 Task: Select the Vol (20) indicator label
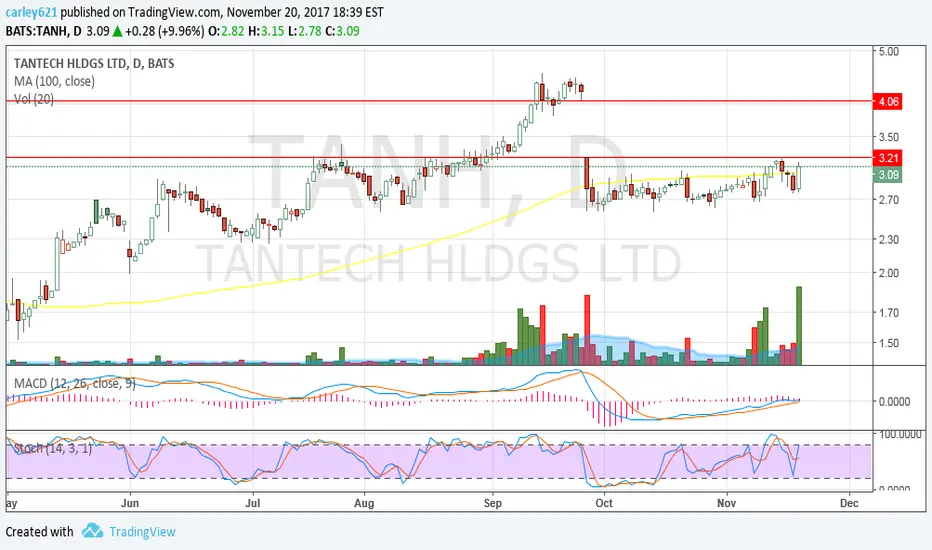34,99
